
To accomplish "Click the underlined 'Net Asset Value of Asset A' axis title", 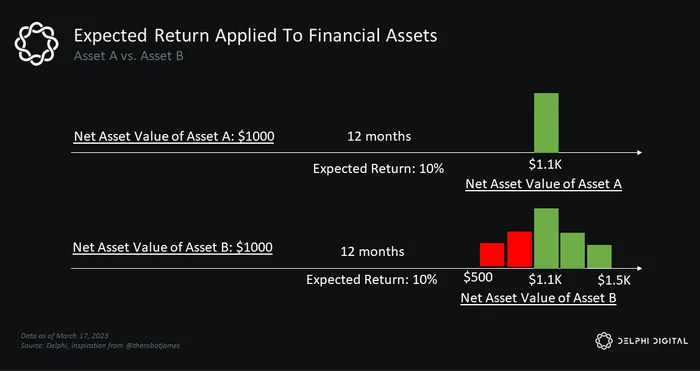I will [x=543, y=184].
